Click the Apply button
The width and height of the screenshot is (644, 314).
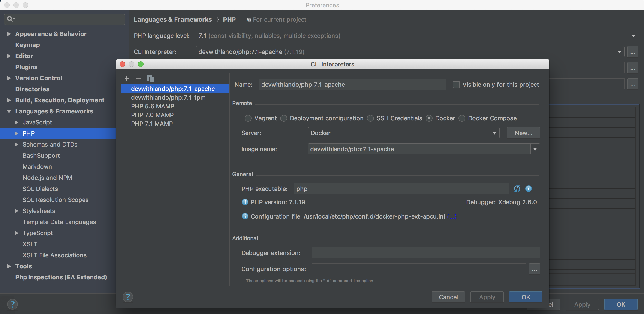click(487, 296)
